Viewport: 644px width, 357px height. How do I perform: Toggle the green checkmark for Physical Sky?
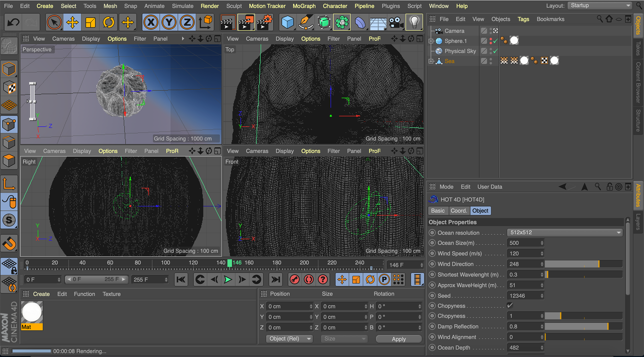coord(495,51)
